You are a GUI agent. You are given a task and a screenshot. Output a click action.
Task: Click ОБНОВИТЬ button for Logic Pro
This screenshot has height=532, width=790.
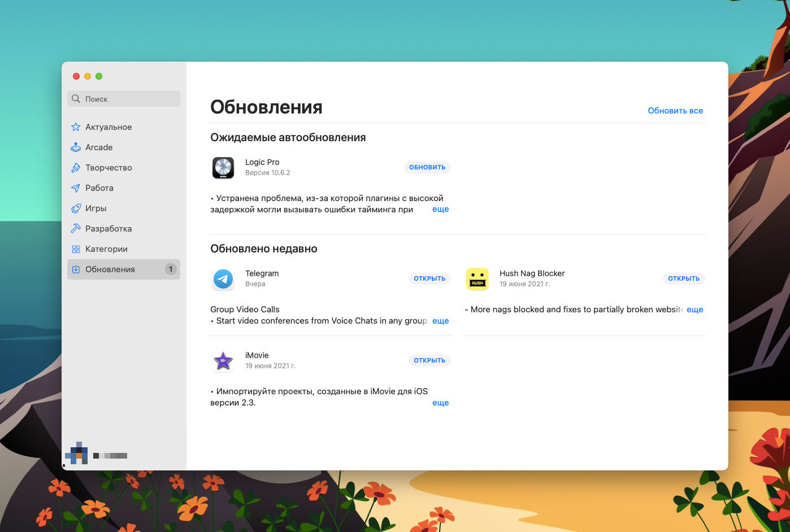tap(427, 167)
